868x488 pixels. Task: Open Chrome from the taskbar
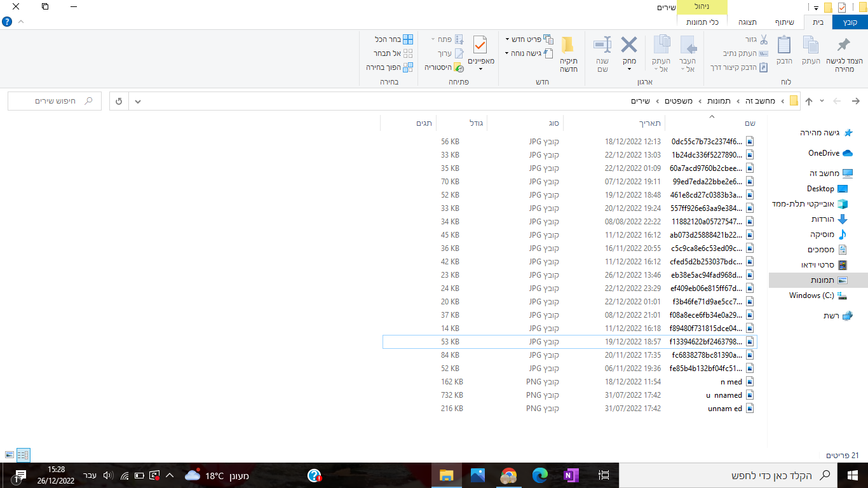tap(508, 475)
